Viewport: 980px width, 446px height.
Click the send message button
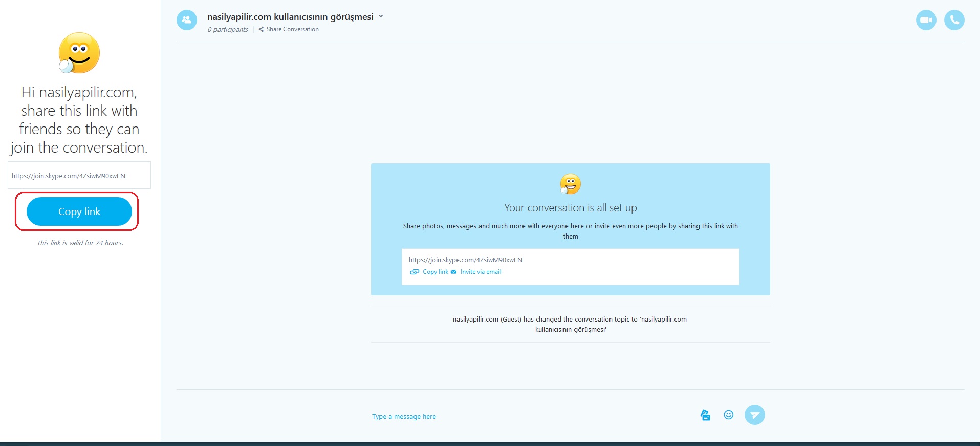[754, 415]
